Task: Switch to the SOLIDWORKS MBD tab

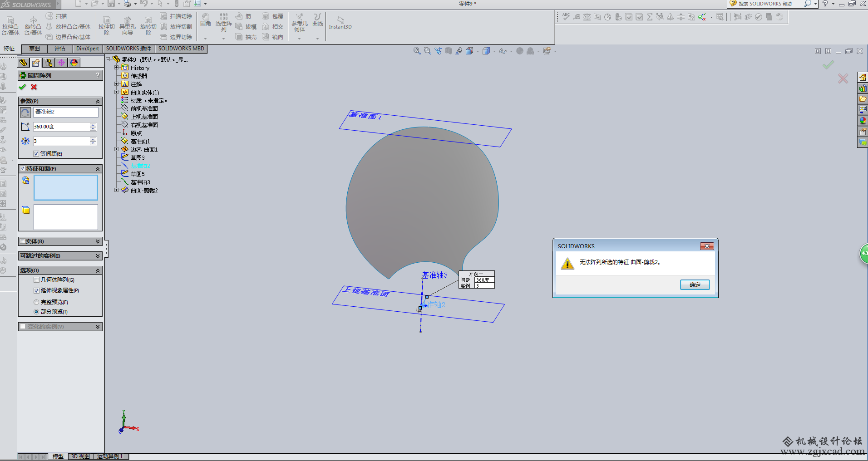Action: pyautogui.click(x=181, y=49)
